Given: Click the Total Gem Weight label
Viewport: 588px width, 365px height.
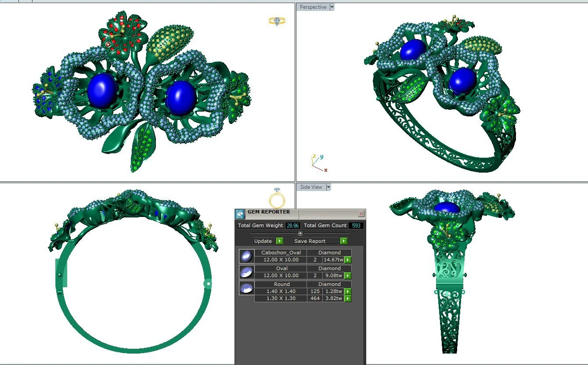Looking at the screenshot, I should (x=261, y=225).
